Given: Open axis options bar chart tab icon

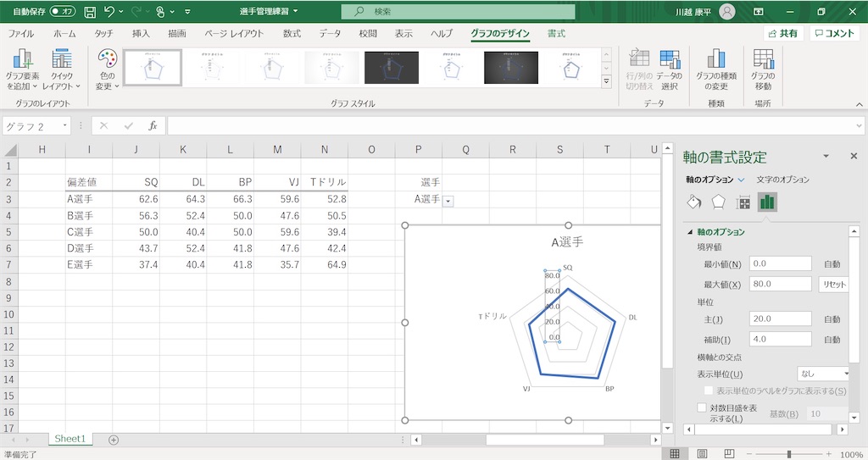Looking at the screenshot, I should tap(767, 202).
